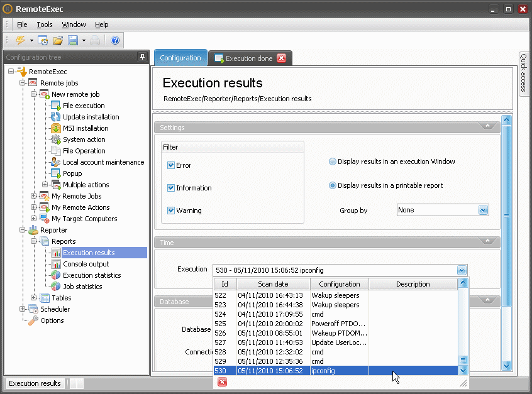Collapse the Time section
Image resolution: width=532 pixels, height=394 pixels.
(x=487, y=241)
